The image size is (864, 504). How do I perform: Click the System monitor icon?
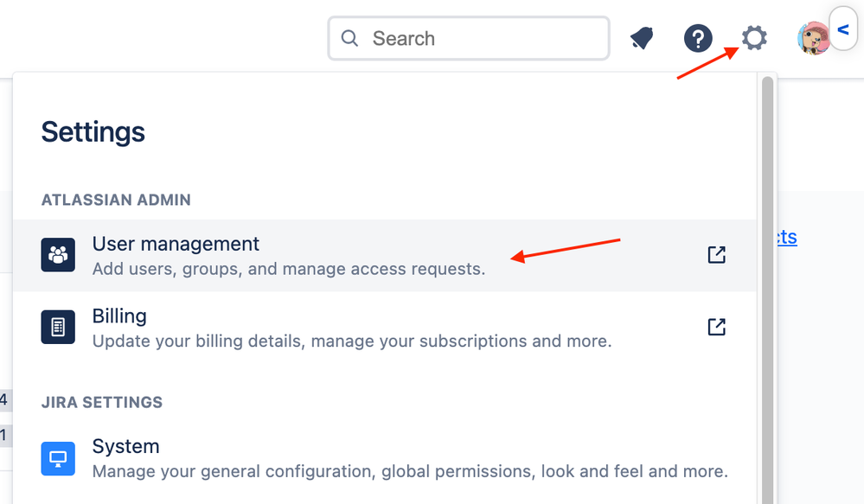58,458
